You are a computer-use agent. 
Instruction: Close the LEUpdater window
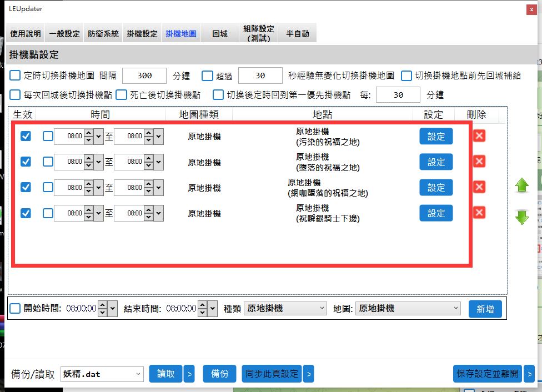coord(531,9)
